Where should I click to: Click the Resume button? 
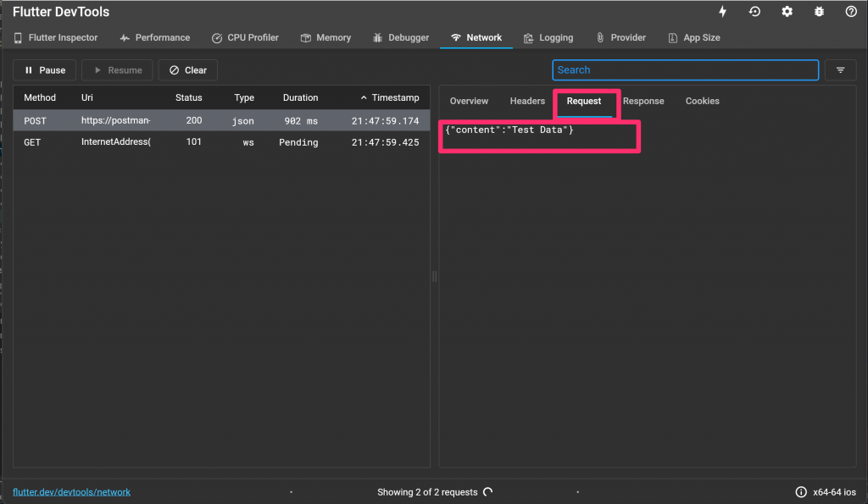pos(117,70)
